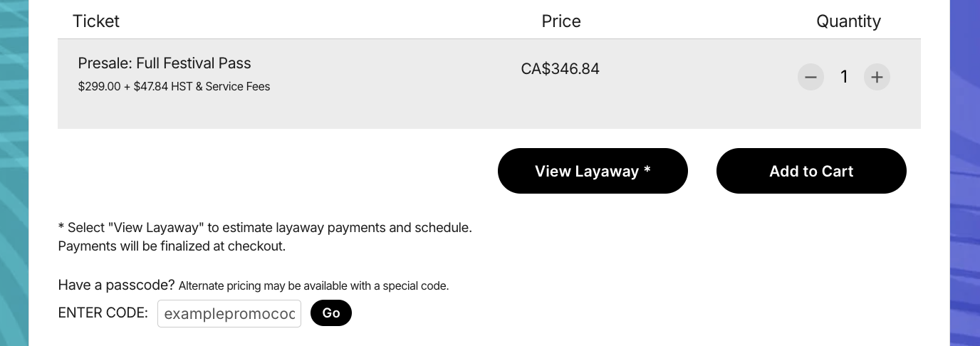Image resolution: width=980 pixels, height=346 pixels.
Task: Add the festival pass to cart
Action: click(811, 171)
